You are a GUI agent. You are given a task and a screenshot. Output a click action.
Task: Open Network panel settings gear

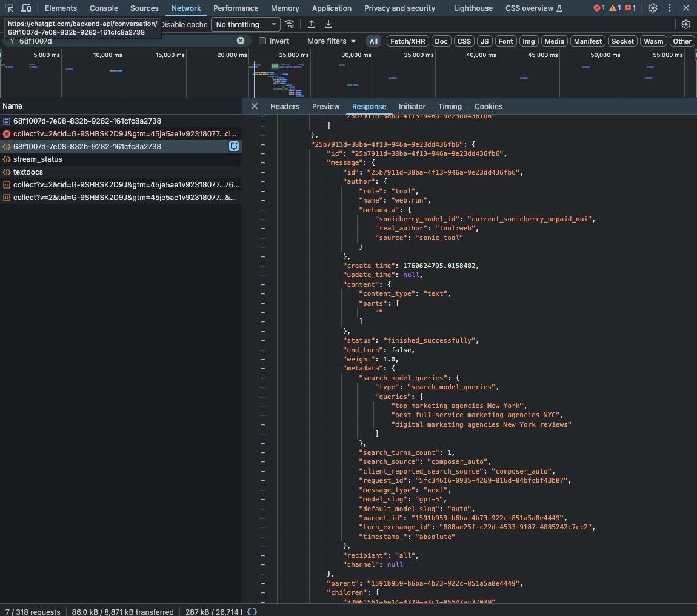(x=686, y=24)
